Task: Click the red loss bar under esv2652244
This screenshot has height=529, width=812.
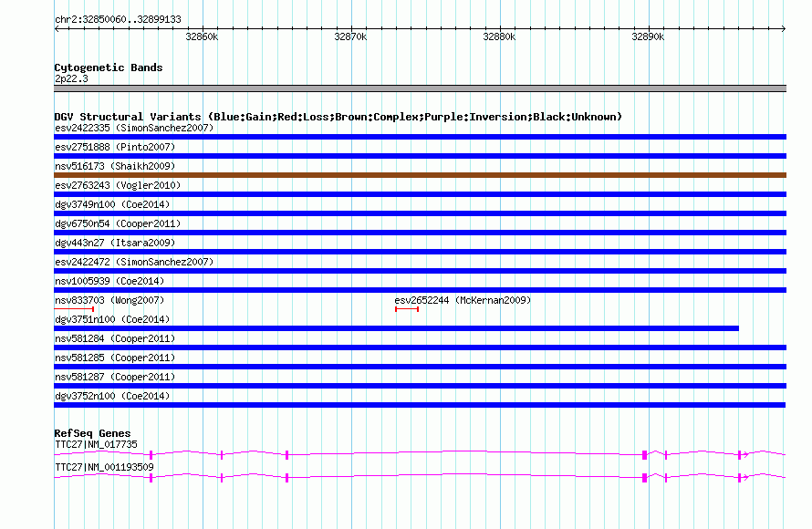Action: coord(407,309)
